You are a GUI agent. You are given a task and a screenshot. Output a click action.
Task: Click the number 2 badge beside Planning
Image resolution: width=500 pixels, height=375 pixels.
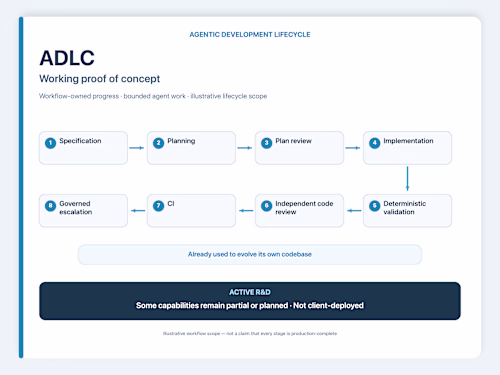tap(158, 143)
